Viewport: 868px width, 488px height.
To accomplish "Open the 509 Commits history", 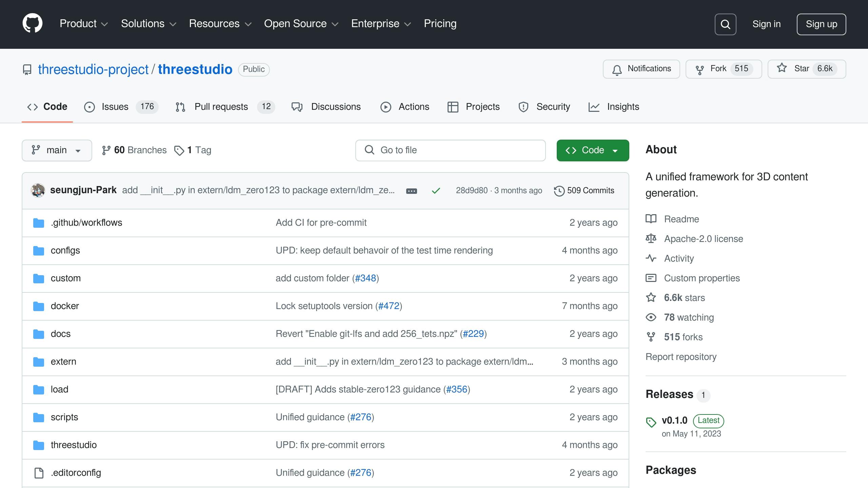I will point(584,190).
